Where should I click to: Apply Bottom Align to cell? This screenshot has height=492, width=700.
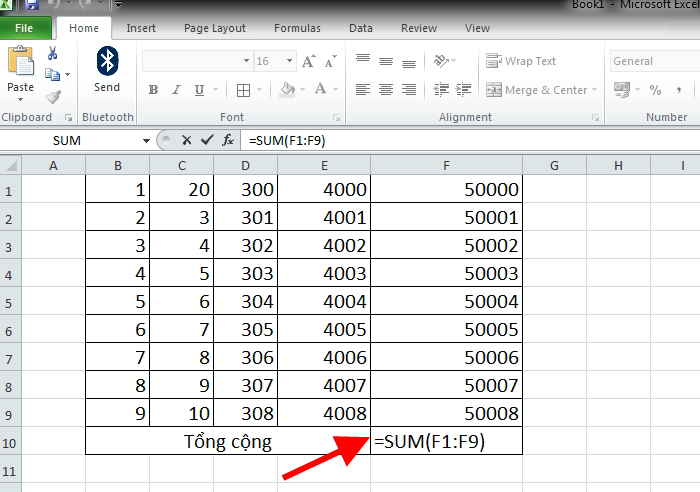[409, 62]
